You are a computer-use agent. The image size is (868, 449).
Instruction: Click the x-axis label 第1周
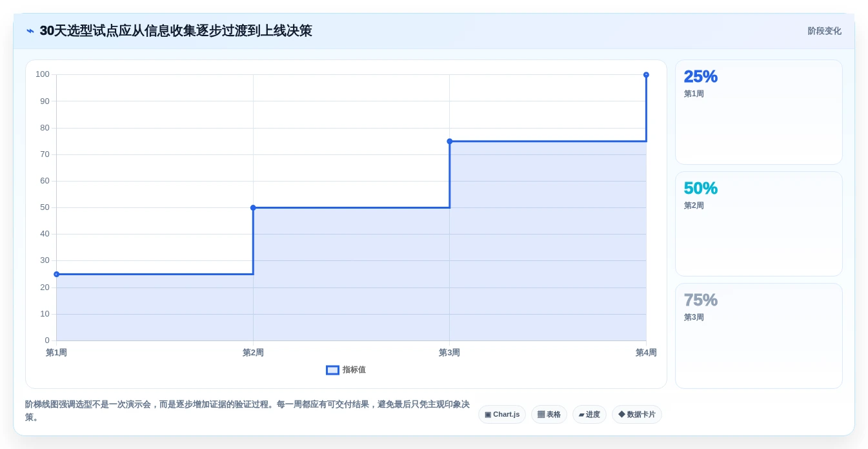pyautogui.click(x=56, y=353)
